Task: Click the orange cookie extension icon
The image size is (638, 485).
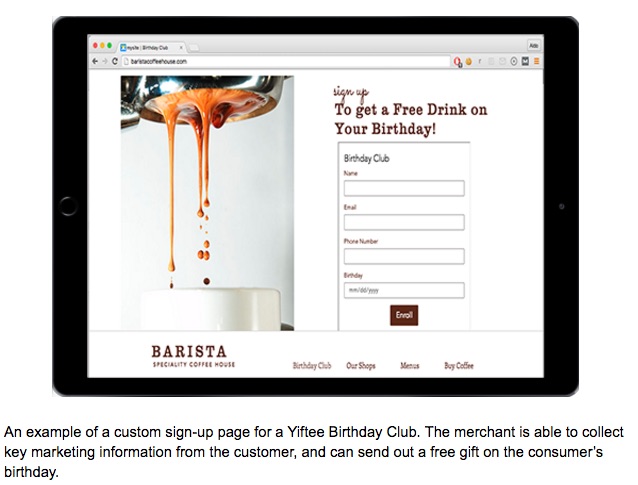Action: coord(468,61)
